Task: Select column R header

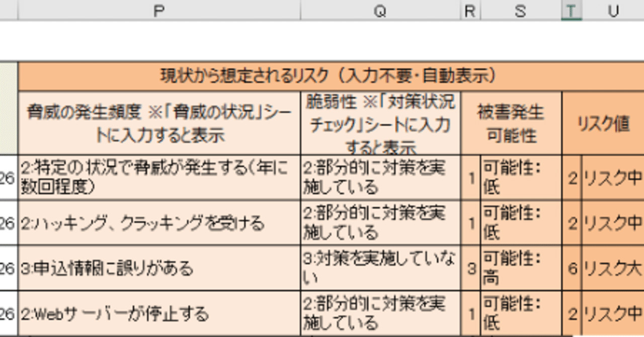Action: [470, 10]
